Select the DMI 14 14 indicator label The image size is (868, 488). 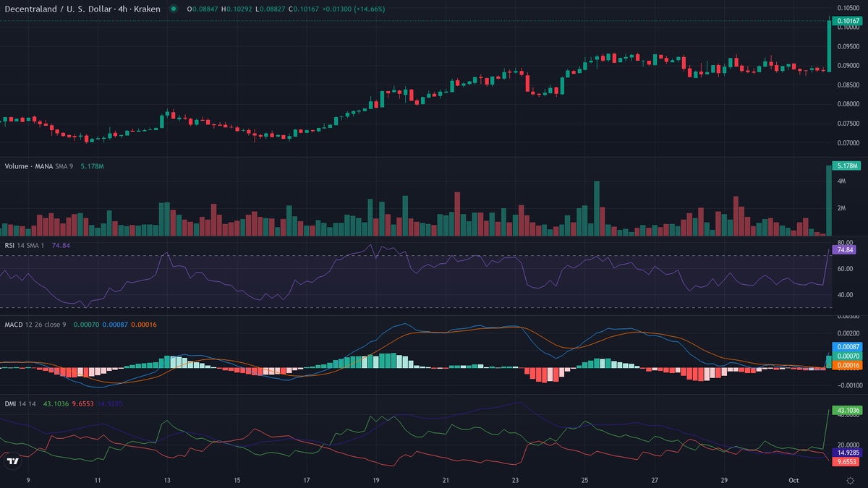point(22,403)
